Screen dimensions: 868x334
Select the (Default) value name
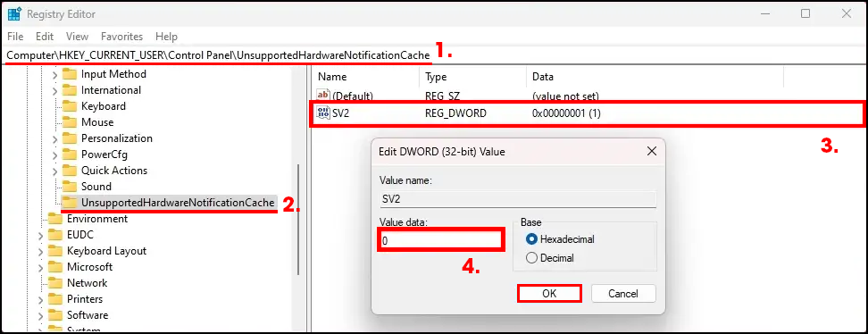point(353,96)
